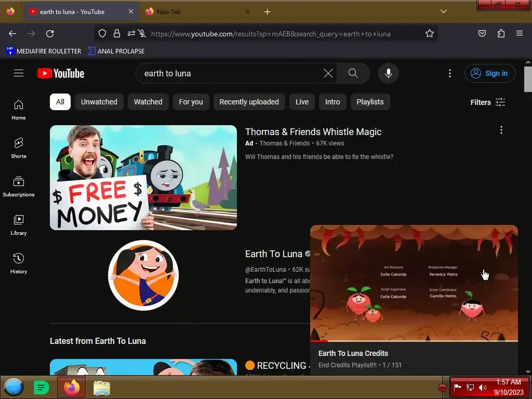Select the Playlists filter chip
This screenshot has width=532, height=399.
point(370,102)
